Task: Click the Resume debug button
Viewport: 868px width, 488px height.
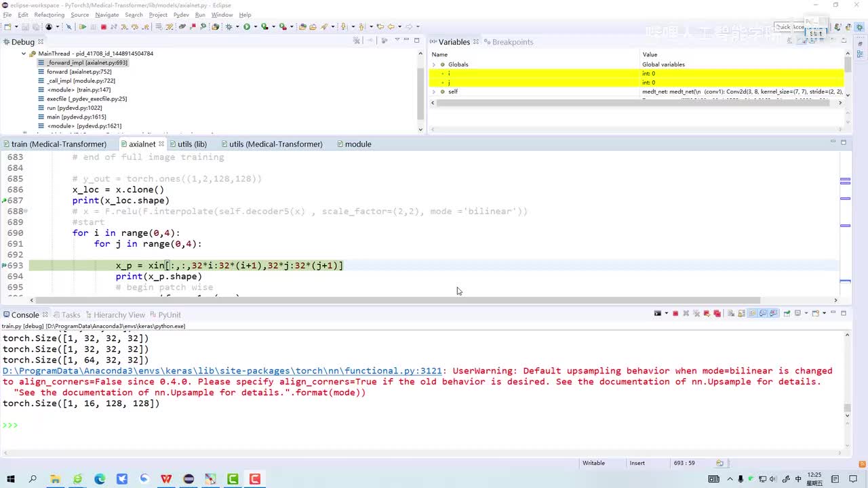Action: (83, 27)
